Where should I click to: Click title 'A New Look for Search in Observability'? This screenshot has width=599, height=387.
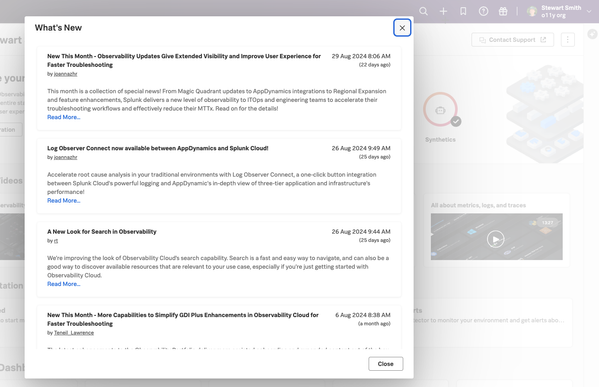coord(102,232)
